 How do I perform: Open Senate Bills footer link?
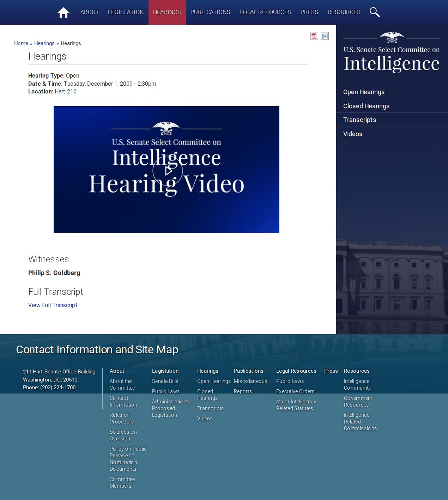165,381
